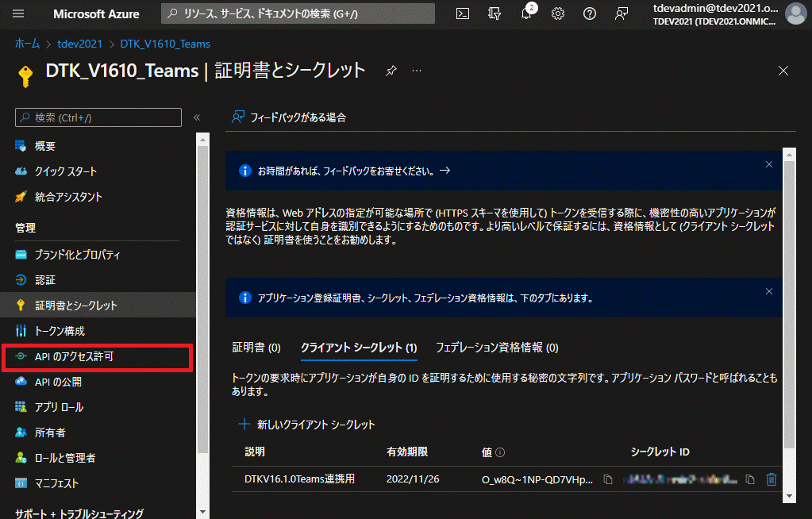Open the notifications bell
This screenshot has height=519, width=812.
pos(526,13)
